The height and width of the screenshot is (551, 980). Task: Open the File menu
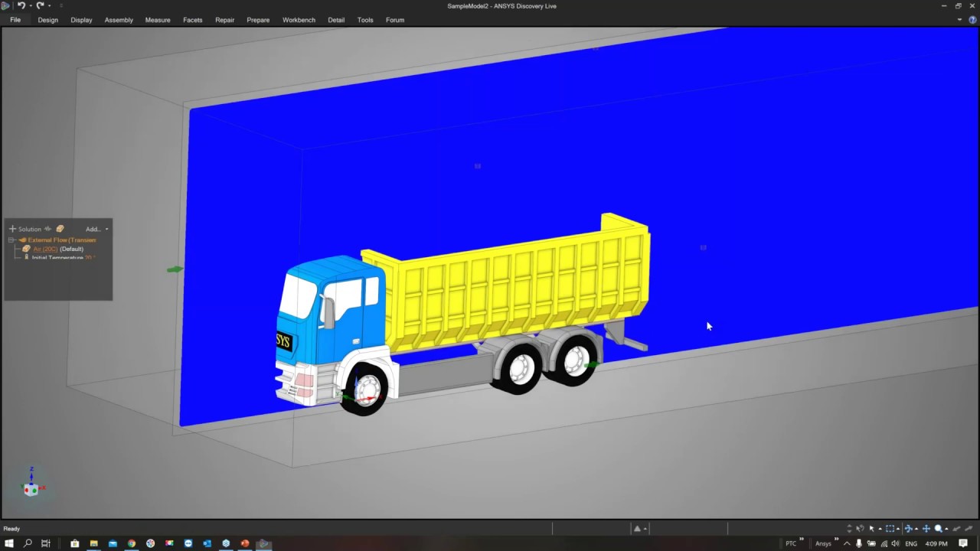(x=15, y=20)
